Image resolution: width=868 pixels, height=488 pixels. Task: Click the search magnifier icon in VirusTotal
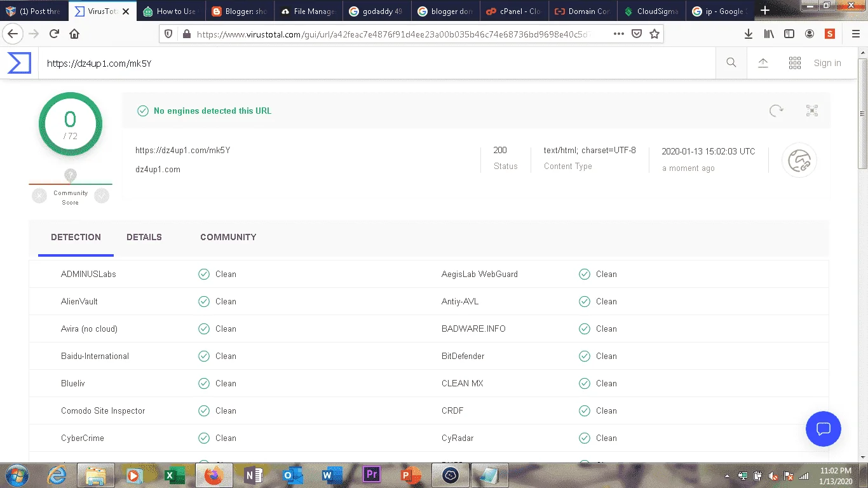[x=731, y=62]
